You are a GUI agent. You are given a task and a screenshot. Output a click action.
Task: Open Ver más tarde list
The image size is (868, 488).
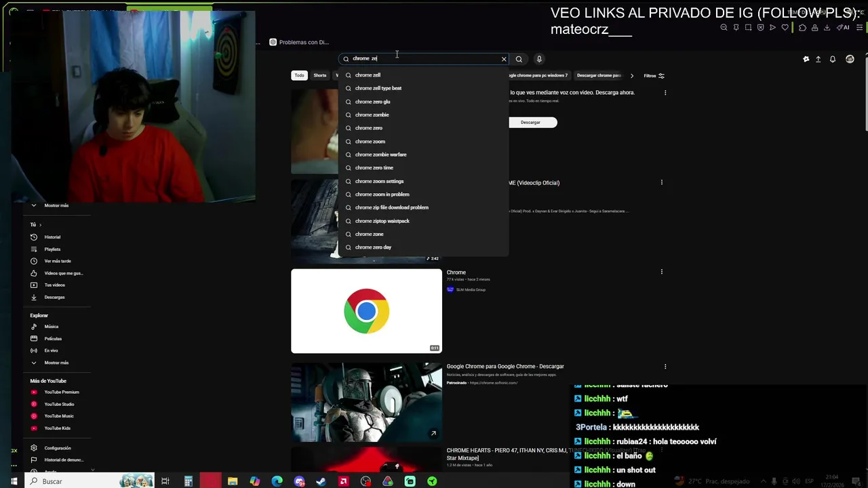click(57, 261)
